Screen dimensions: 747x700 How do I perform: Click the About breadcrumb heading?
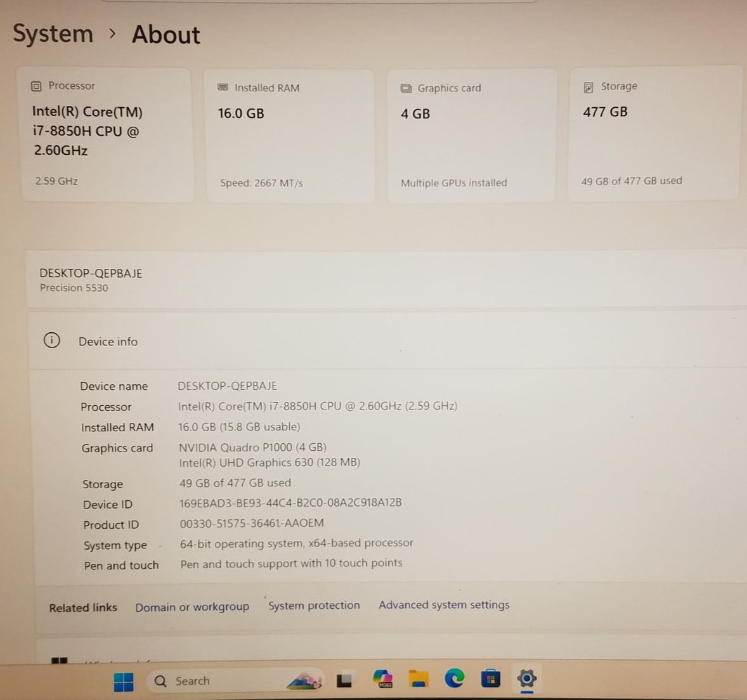(166, 36)
